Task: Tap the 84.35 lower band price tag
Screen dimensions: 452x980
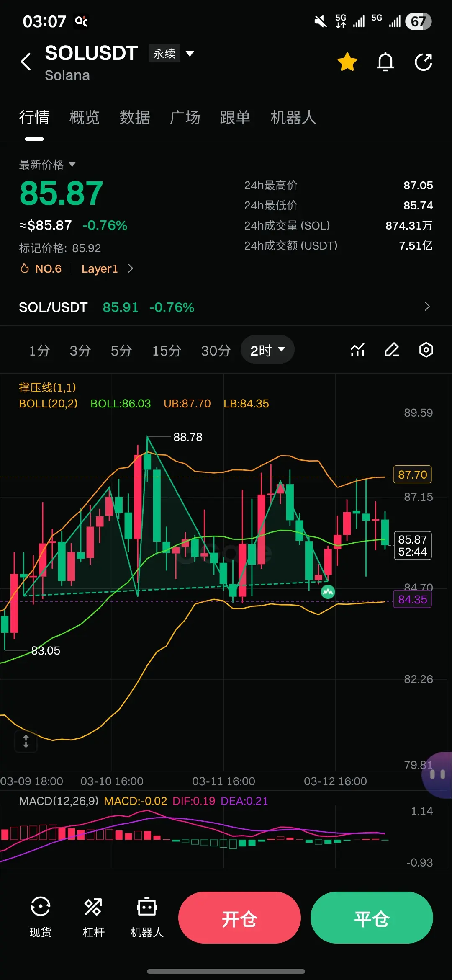Action: pyautogui.click(x=412, y=599)
